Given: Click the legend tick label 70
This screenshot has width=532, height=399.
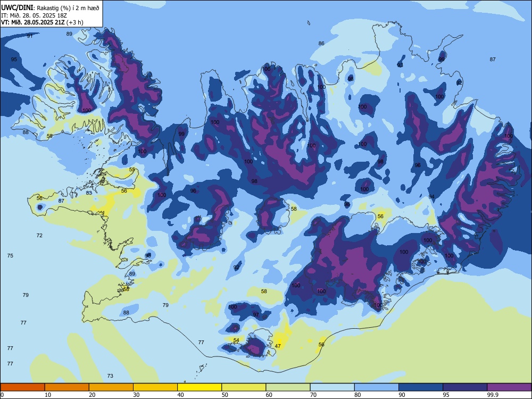Looking at the screenshot, I should tap(313, 395).
